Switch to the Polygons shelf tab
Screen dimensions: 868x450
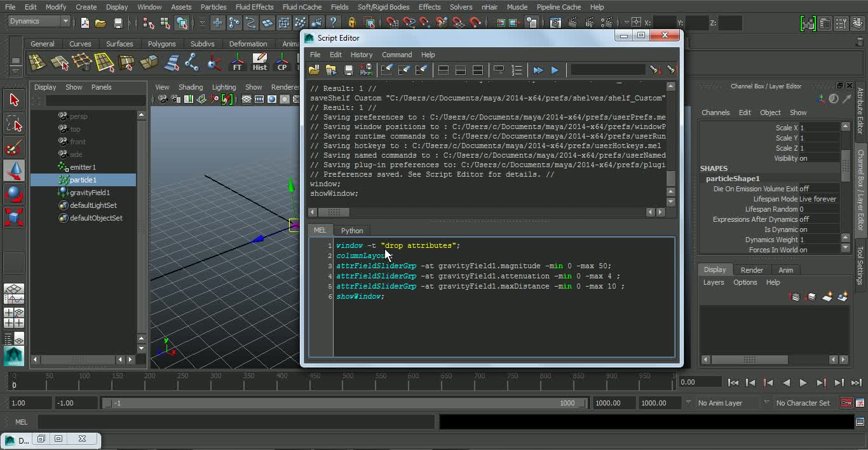point(161,44)
